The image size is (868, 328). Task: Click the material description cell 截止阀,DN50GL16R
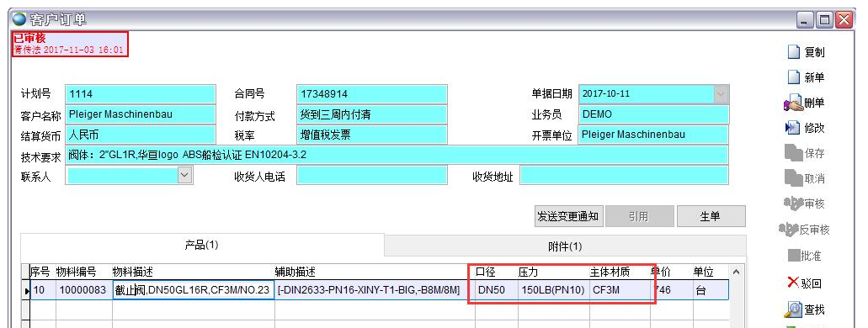click(193, 290)
